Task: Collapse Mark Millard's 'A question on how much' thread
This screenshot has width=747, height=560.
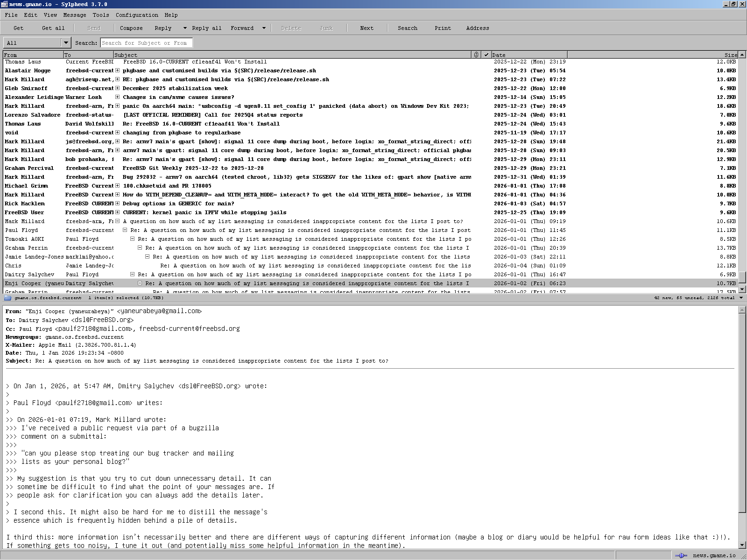Action: click(x=118, y=221)
